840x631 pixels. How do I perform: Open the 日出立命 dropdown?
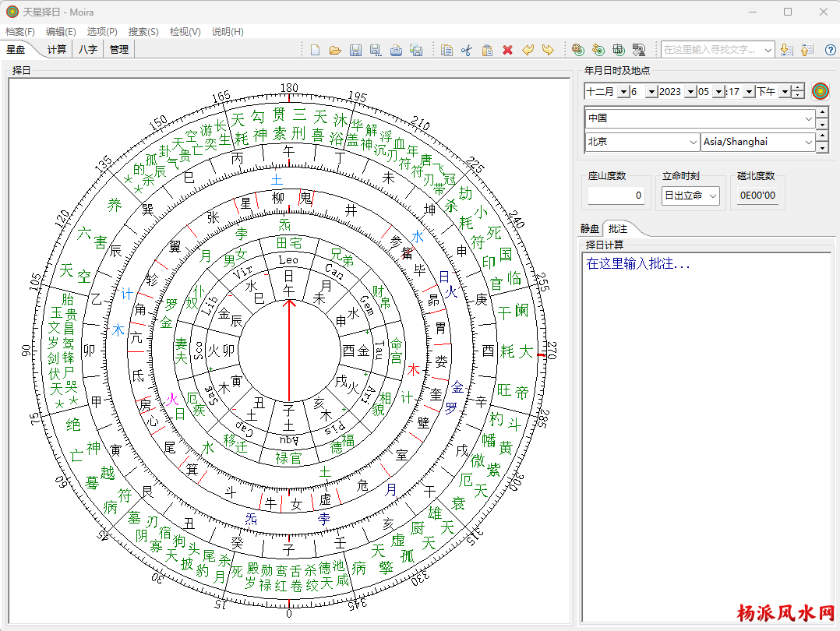[x=712, y=196]
